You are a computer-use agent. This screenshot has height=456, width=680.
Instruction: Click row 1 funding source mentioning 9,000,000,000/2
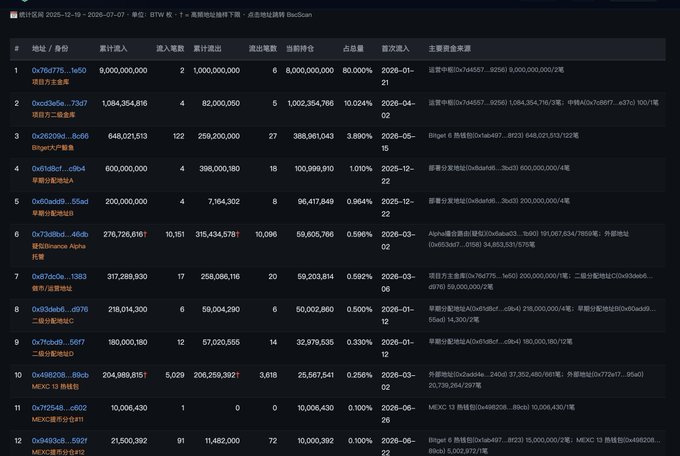coord(496,70)
